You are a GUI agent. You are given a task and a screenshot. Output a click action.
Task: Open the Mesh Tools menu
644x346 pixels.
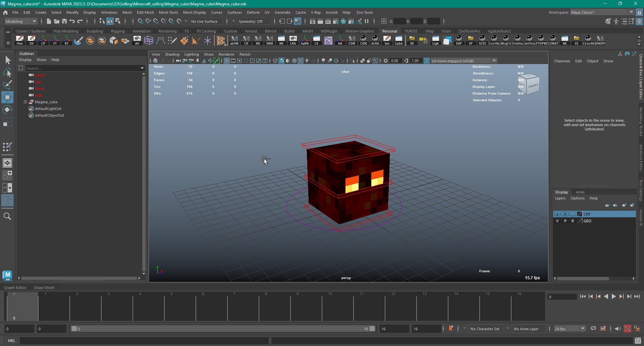(x=168, y=12)
